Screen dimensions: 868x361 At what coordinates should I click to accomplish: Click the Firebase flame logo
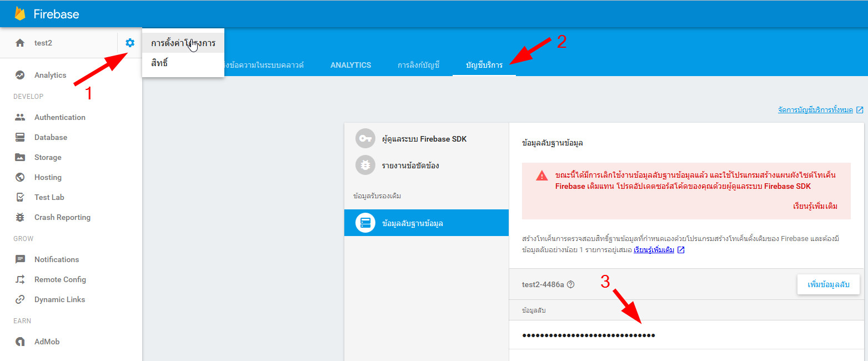[x=21, y=14]
